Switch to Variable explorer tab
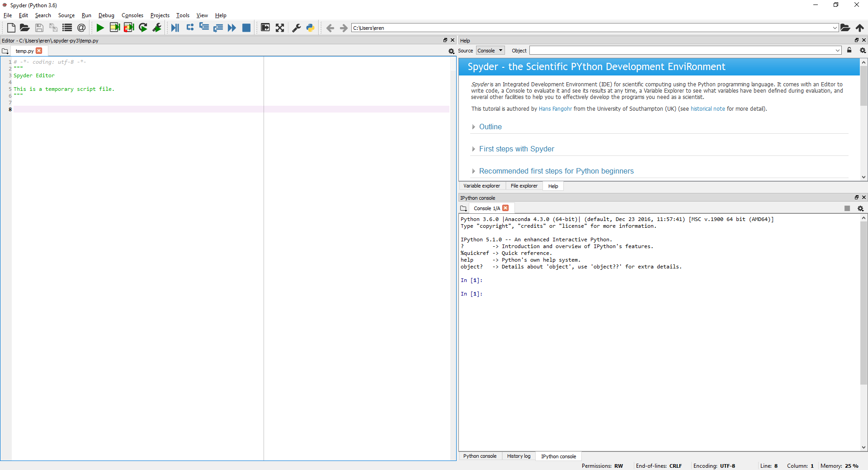This screenshot has height=470, width=868. 481,186
